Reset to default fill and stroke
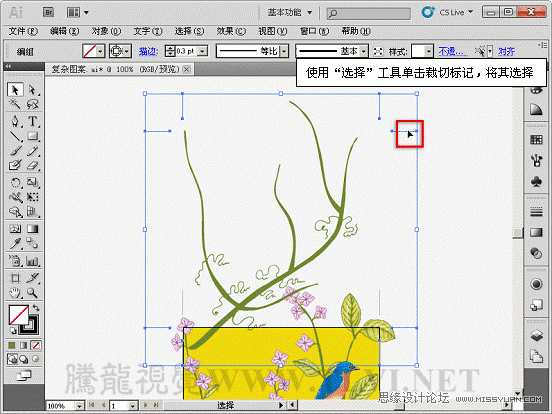The height and width of the screenshot is (414, 552). tap(13, 330)
